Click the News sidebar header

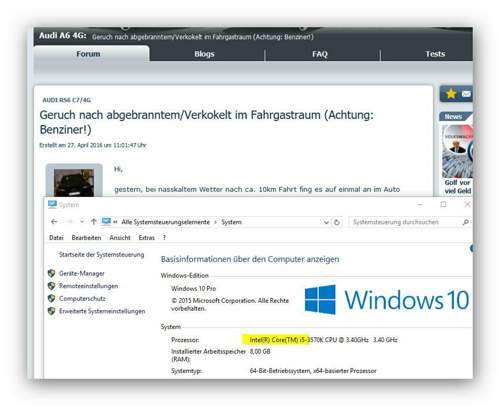click(x=454, y=117)
